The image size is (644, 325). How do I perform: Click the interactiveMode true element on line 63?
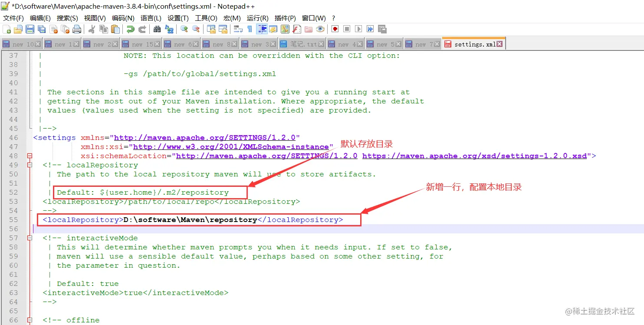135,292
